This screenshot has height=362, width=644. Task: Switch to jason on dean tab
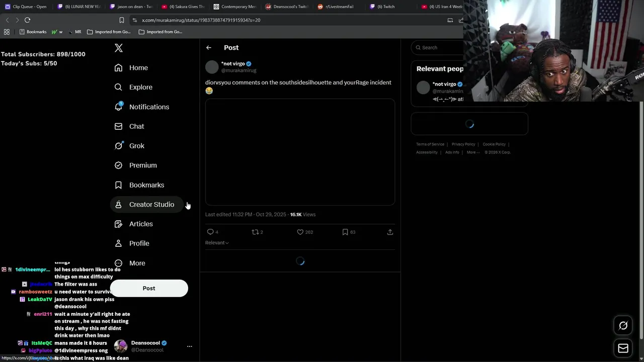(x=131, y=7)
